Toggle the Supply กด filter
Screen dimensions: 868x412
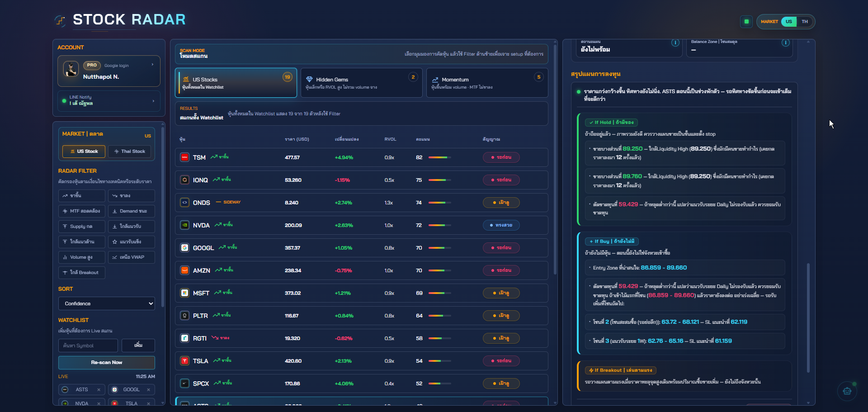pyautogui.click(x=82, y=227)
